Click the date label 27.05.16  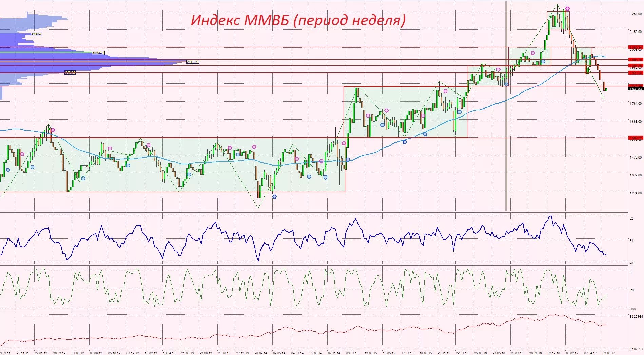coord(499,353)
